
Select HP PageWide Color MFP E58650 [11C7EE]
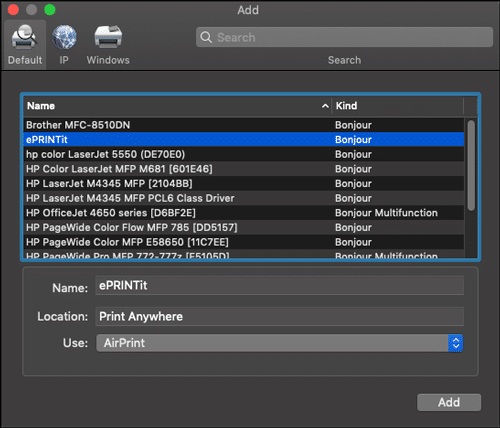point(244,242)
